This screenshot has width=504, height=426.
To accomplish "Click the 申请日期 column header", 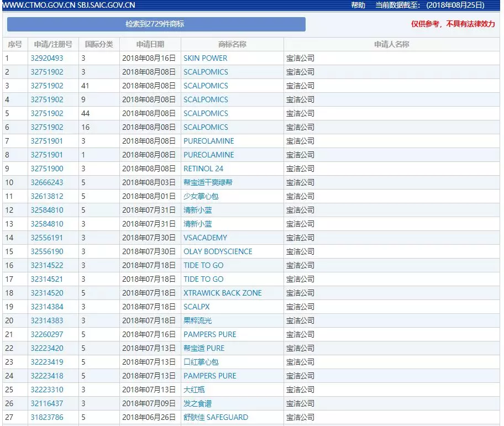I will coord(150,44).
